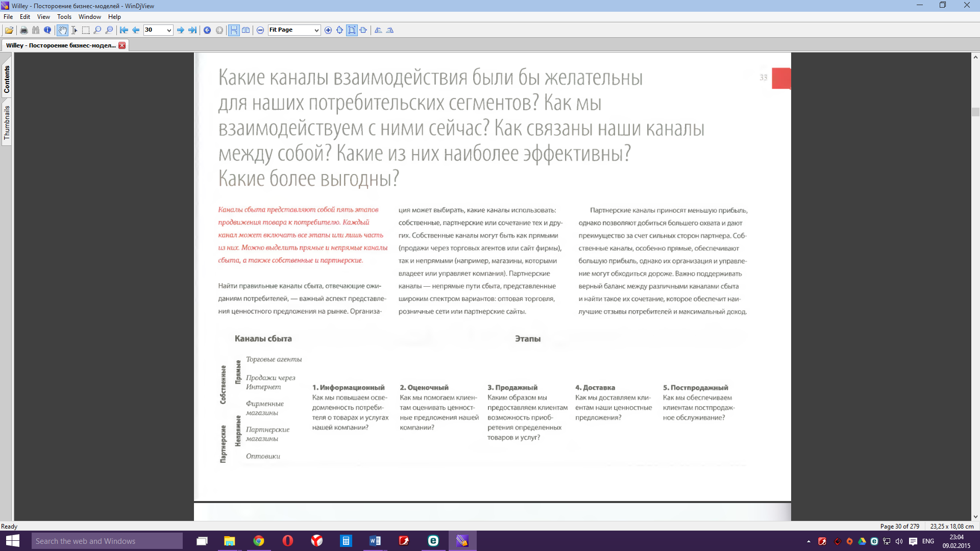Open Find with binoculars icon

36,30
